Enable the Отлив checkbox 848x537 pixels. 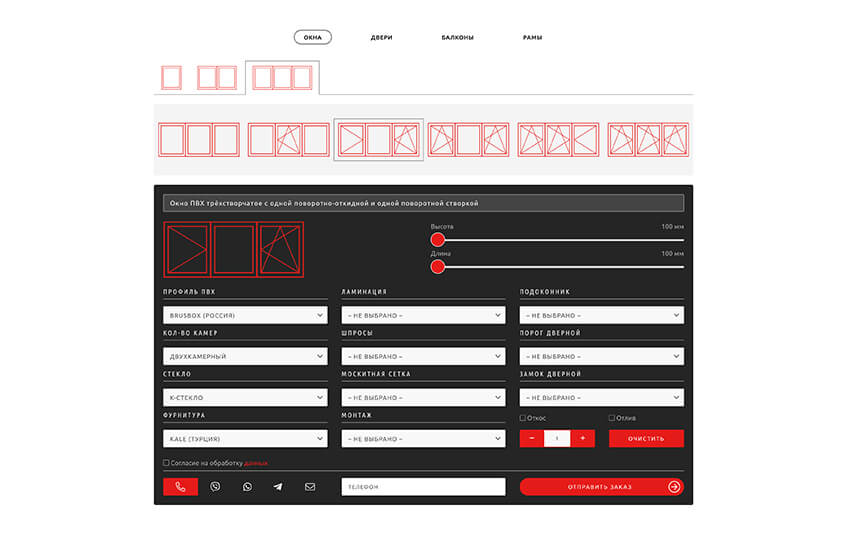click(x=612, y=418)
